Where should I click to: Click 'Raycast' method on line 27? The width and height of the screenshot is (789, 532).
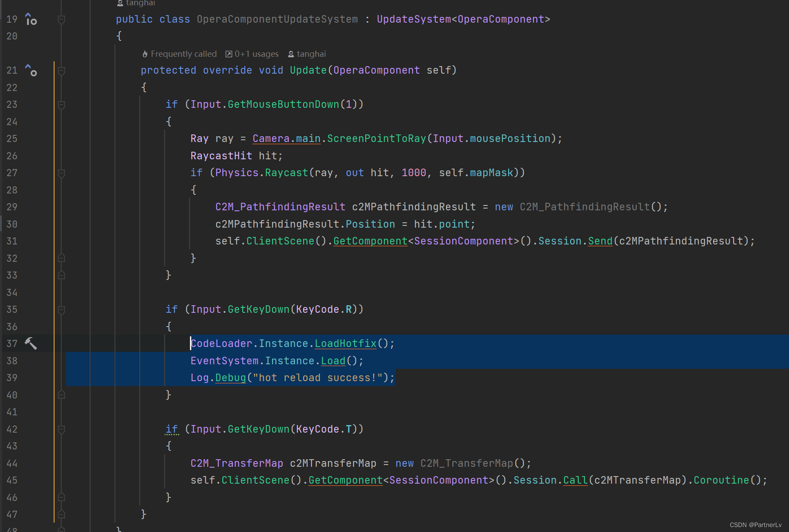point(287,173)
